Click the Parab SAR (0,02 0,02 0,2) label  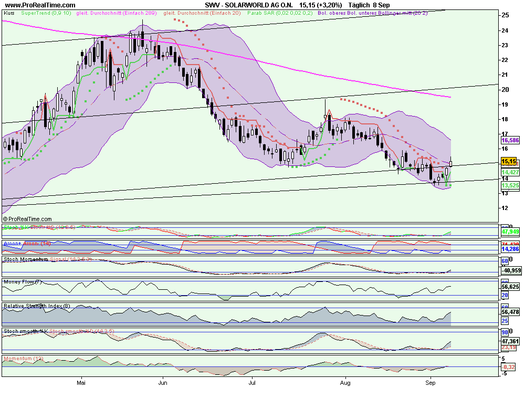(x=280, y=13)
